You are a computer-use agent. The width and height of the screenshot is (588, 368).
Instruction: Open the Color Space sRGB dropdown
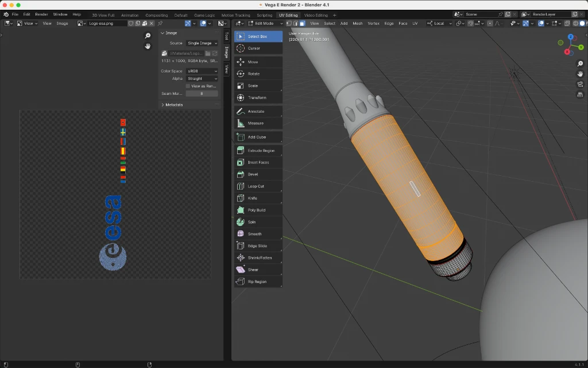pyautogui.click(x=202, y=71)
